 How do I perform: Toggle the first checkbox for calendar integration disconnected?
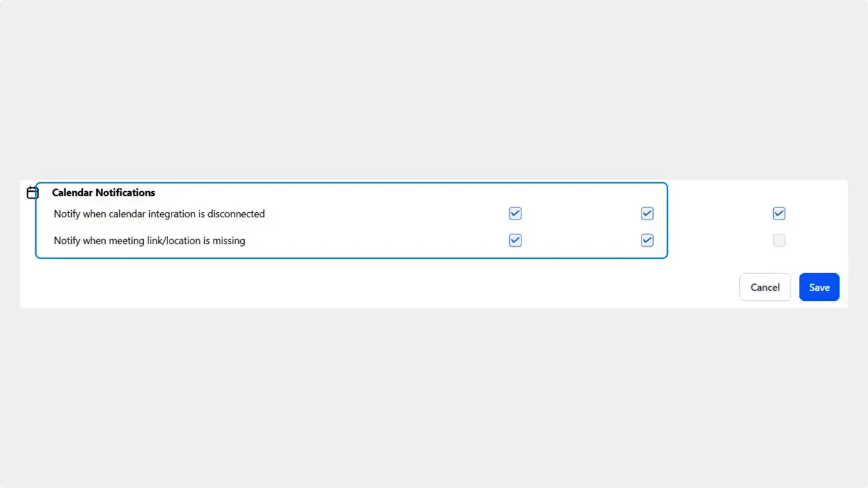coord(515,213)
